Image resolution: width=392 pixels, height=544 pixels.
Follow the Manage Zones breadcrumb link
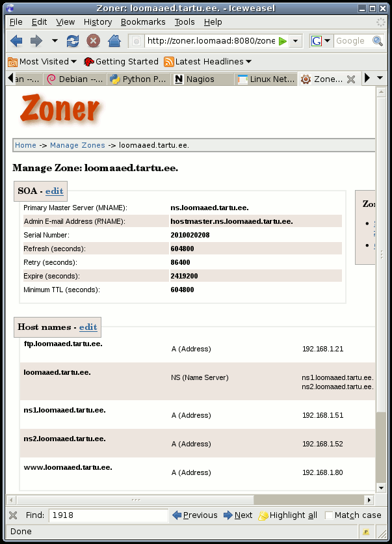[x=77, y=145]
